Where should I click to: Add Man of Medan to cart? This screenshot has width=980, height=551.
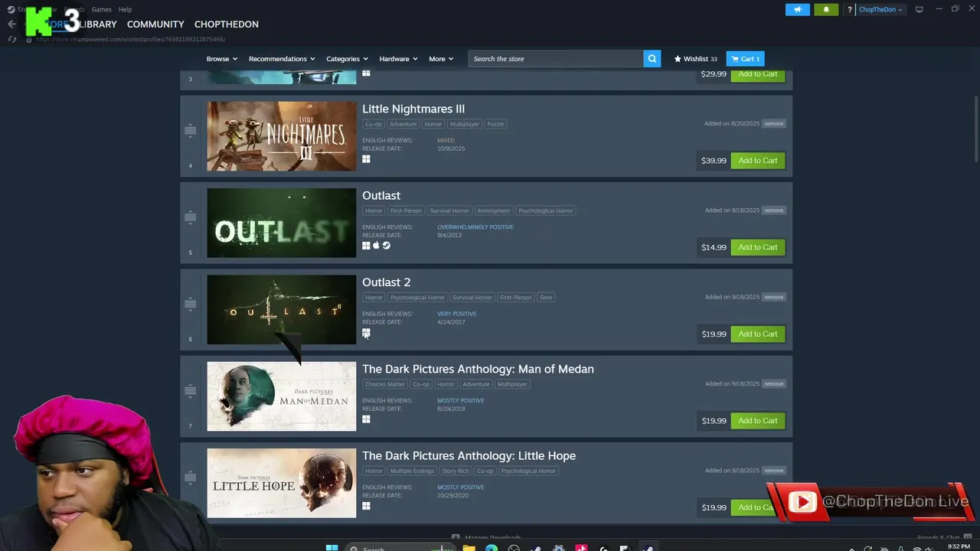pos(757,421)
